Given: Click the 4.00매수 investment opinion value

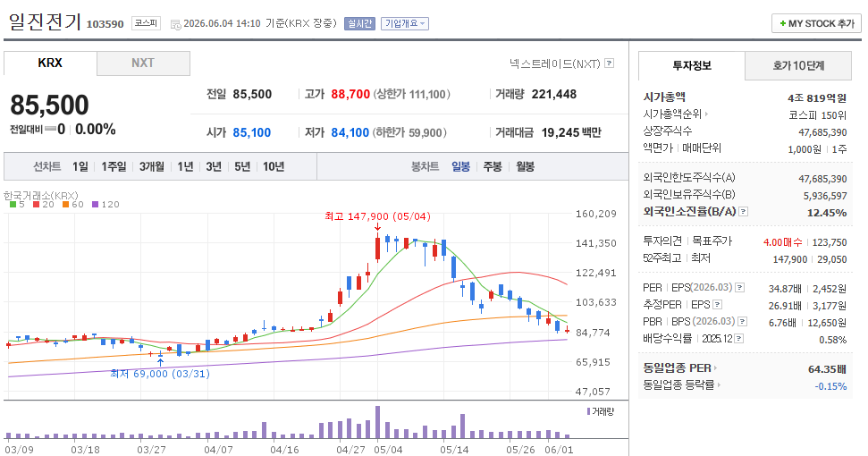Looking at the screenshot, I should pos(783,242).
